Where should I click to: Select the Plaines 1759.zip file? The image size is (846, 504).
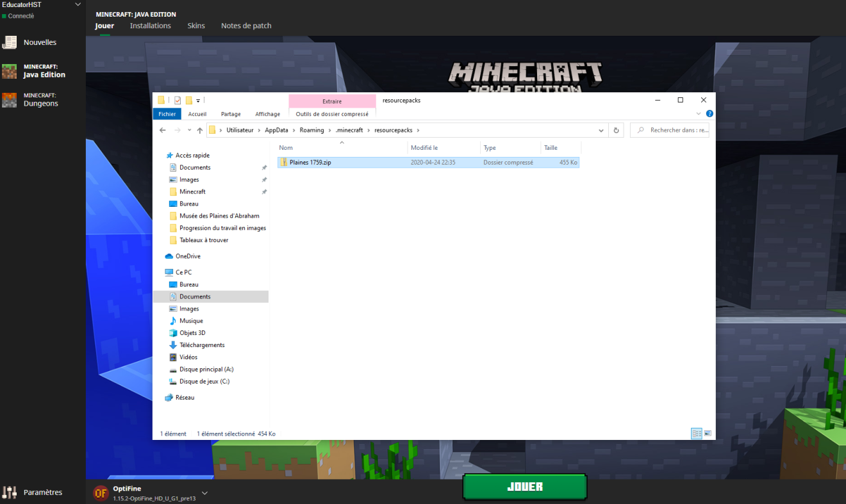[428, 163]
